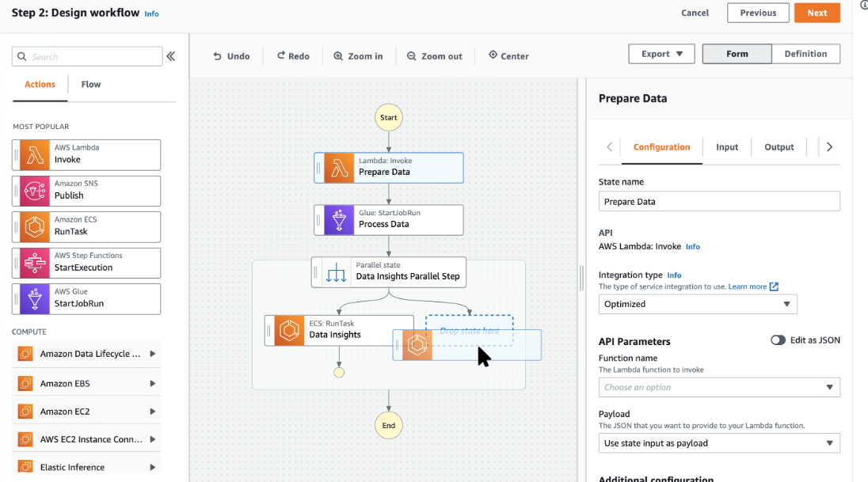Enable the Edit as JSON toggle
Screen dimensions: 868x482
point(778,340)
